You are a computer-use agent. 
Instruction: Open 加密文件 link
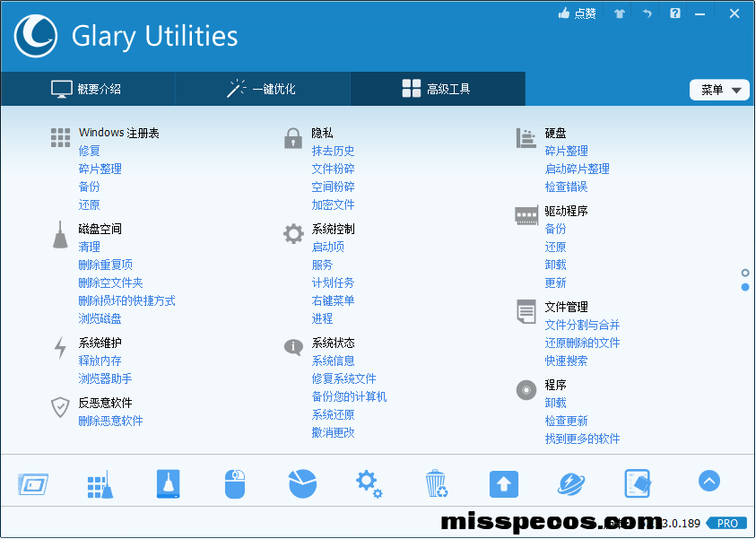pyautogui.click(x=334, y=204)
